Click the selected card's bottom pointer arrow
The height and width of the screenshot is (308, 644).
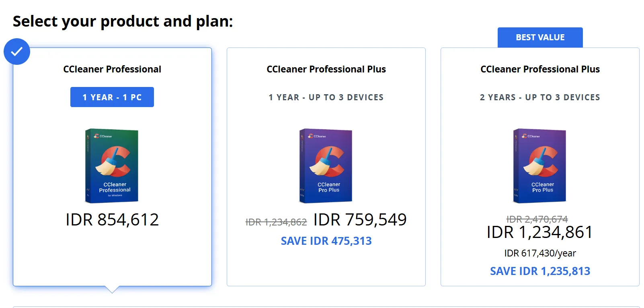click(112, 289)
